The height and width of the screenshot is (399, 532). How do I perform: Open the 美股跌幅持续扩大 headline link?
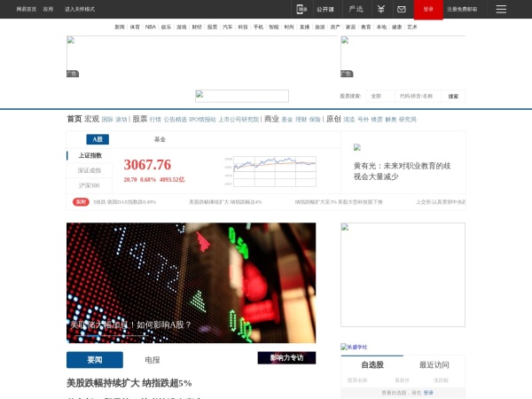click(129, 383)
